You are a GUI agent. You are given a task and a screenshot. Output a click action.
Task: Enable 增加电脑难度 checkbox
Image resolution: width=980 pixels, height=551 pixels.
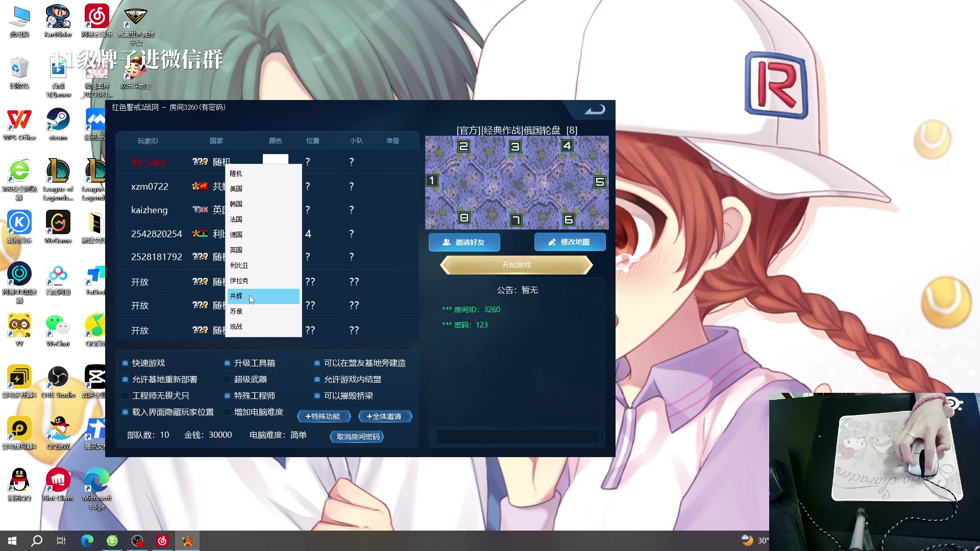pos(227,412)
